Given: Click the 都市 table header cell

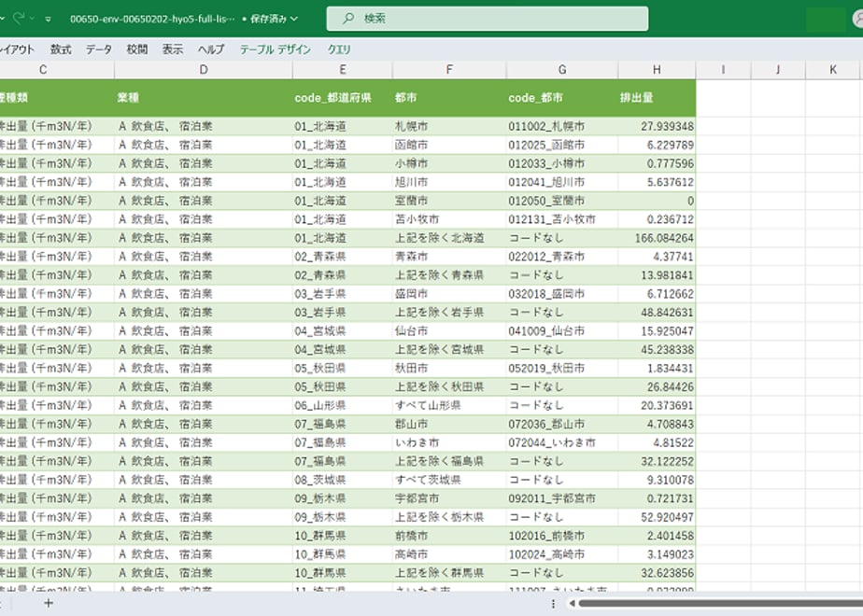Looking at the screenshot, I should [449, 98].
